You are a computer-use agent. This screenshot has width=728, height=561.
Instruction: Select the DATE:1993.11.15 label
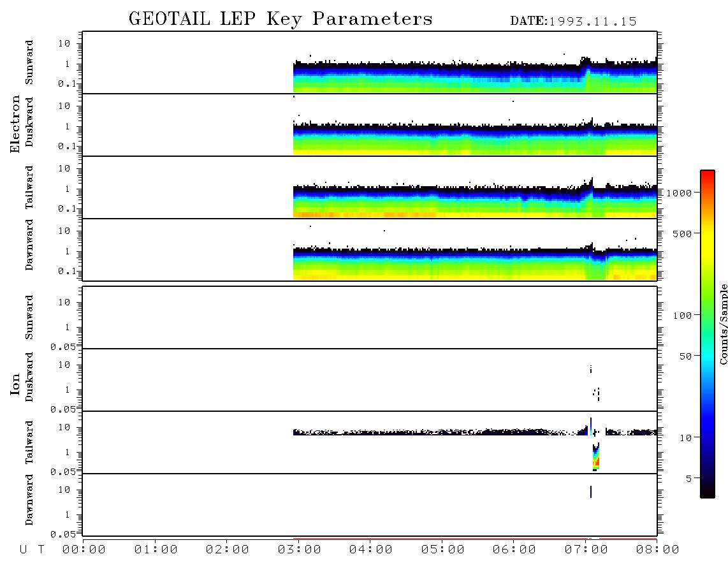(x=573, y=22)
